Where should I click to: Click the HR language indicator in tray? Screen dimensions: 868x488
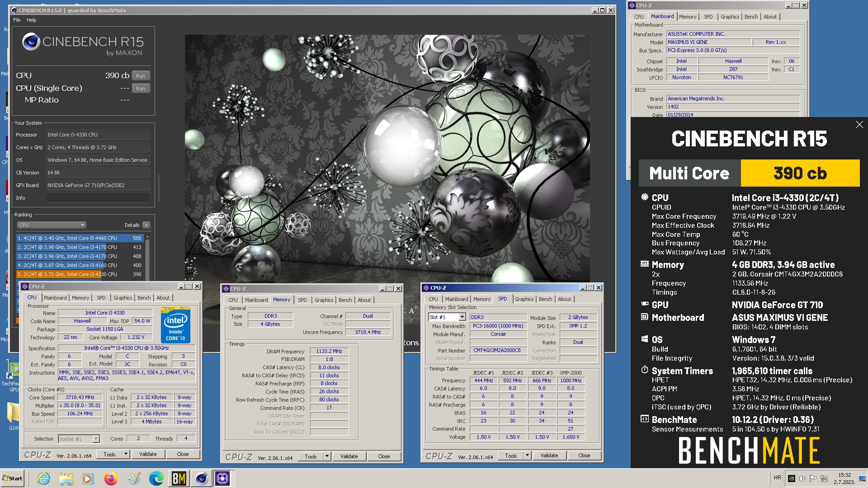777,478
